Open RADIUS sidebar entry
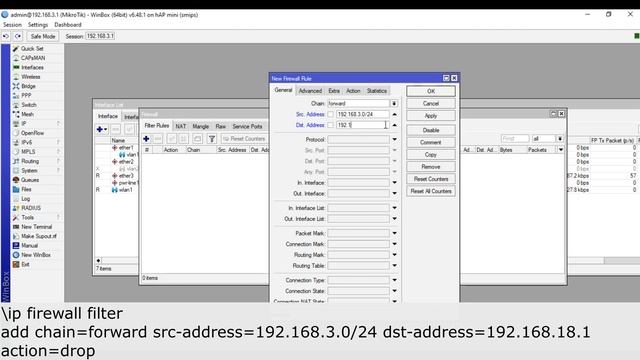Viewport: 640px width, 360px height. pyautogui.click(x=31, y=208)
